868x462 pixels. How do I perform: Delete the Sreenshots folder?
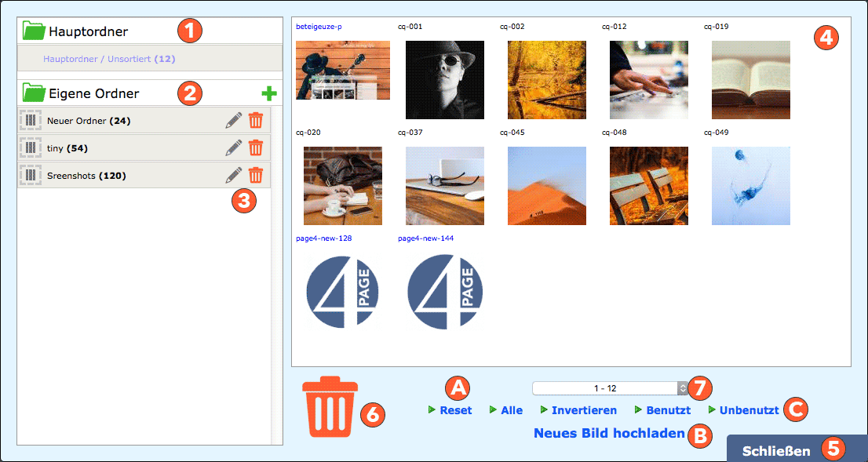pyautogui.click(x=256, y=175)
